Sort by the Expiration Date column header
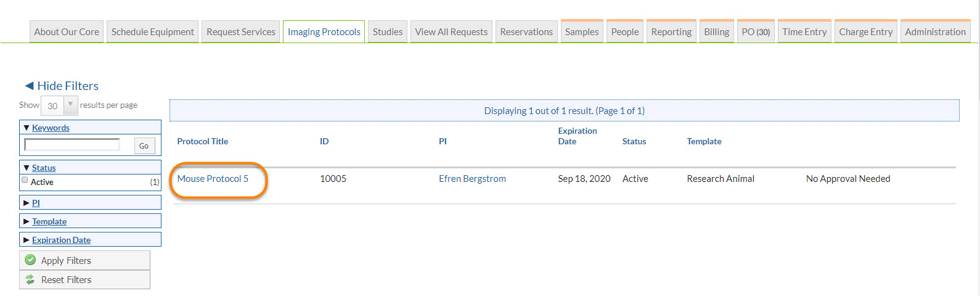 pos(577,136)
